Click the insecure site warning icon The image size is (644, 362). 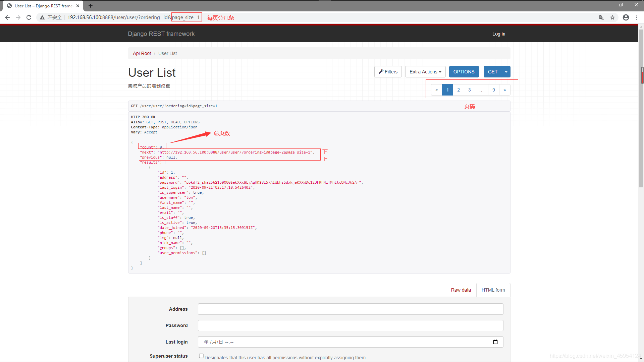[x=42, y=17]
